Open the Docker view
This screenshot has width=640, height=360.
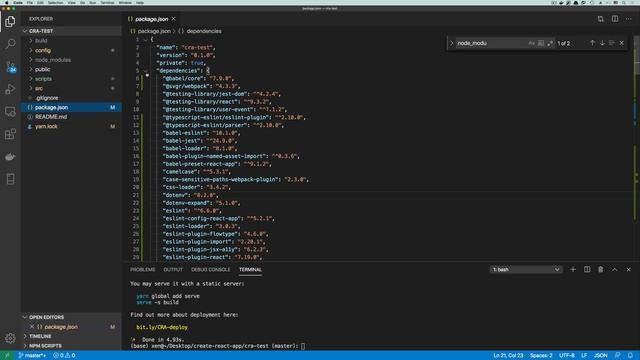10,157
